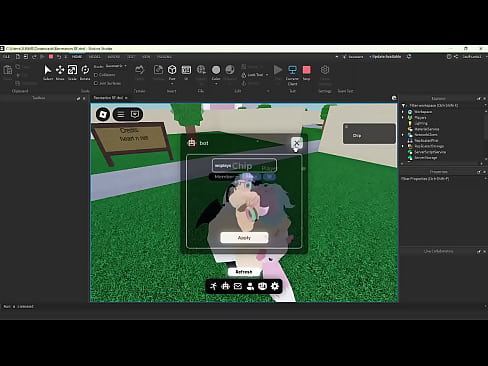Stop the playtest with red Stop button
Image resolution: width=488 pixels, height=366 pixels.
pos(306,72)
